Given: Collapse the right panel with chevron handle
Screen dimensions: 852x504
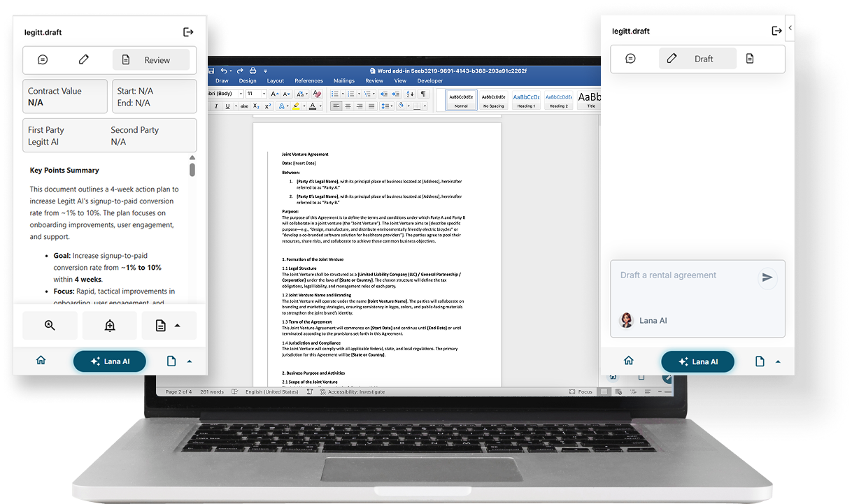Looking at the screenshot, I should point(790,28).
